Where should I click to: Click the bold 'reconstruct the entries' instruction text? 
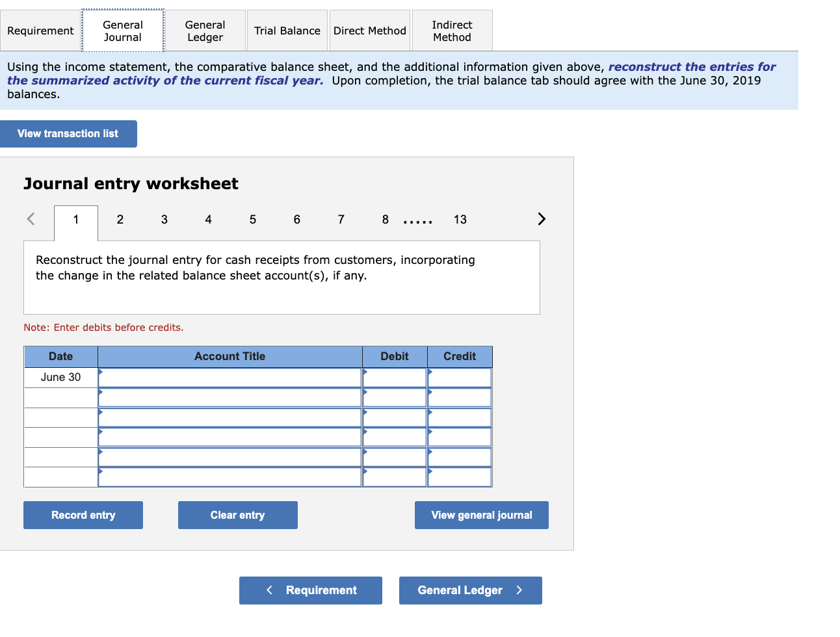[392, 73]
